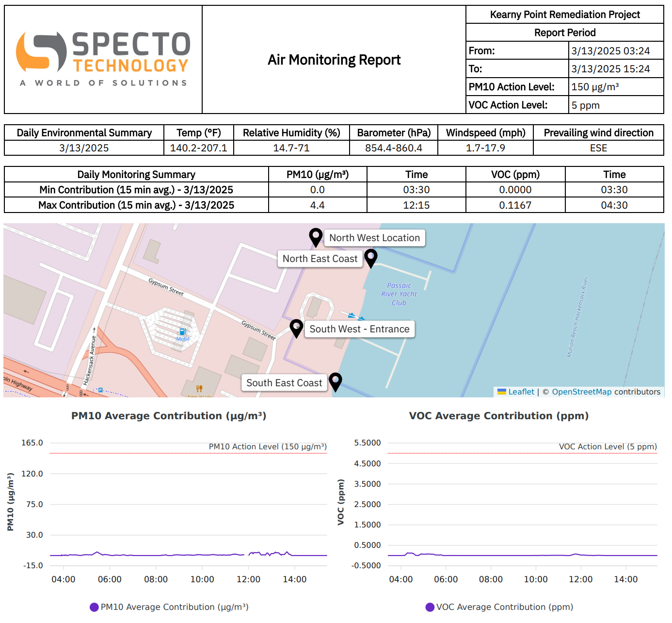Click the Leaflet flag icon
The height and width of the screenshot is (623, 672).
[x=502, y=392]
